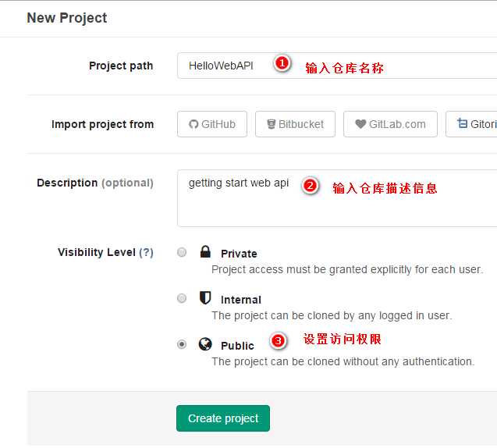The image size is (497, 448).
Task: Click the GitHub octocat icon
Action: click(193, 124)
